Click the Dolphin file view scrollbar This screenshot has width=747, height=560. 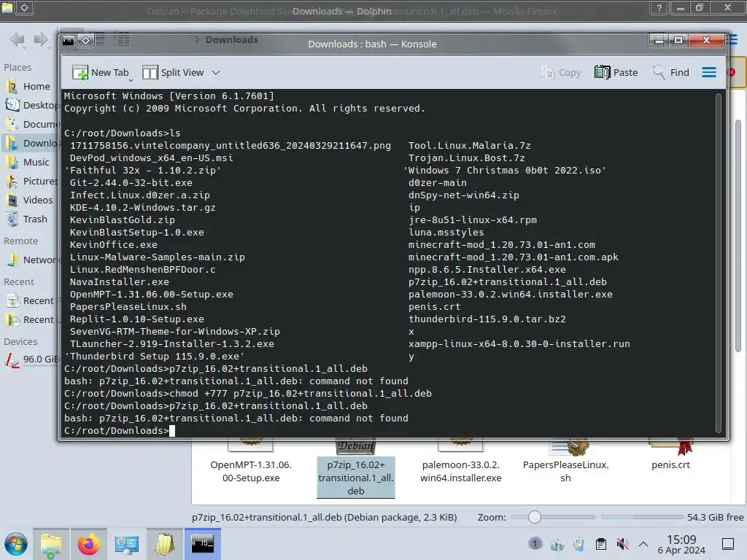click(x=738, y=236)
